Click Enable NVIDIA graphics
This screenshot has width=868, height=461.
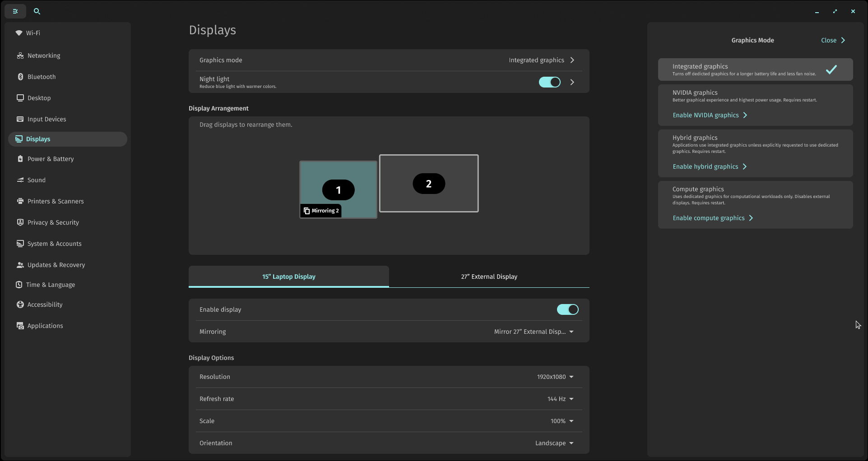click(710, 115)
